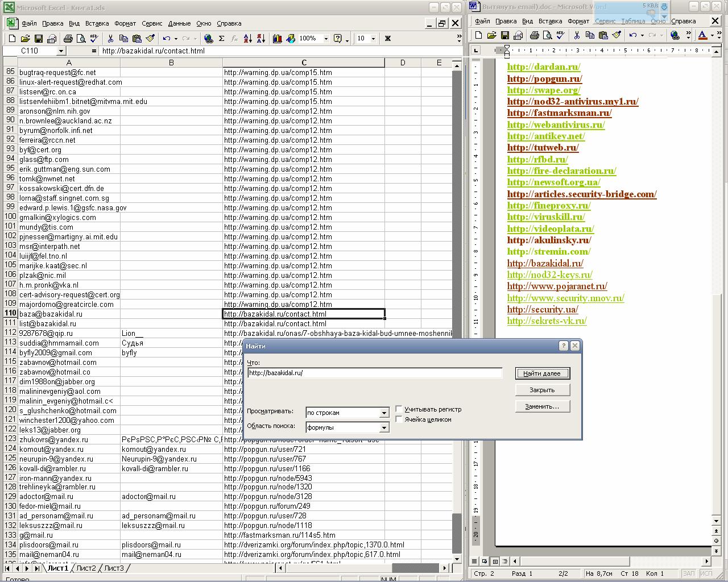The height and width of the screenshot is (582, 728).
Task: Expand Excel undo history arrow
Action: click(x=176, y=39)
